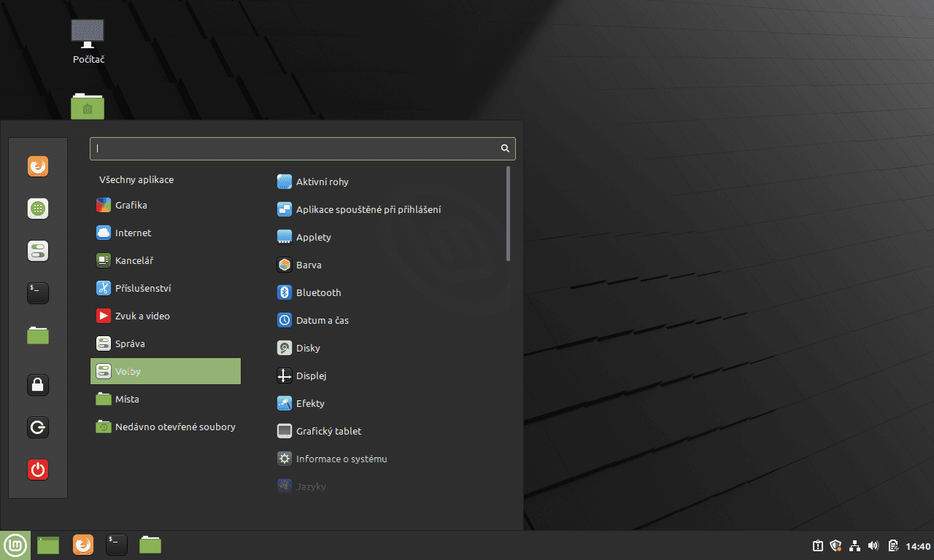
Task: Lock the screen via the padlock icon
Action: click(x=37, y=384)
